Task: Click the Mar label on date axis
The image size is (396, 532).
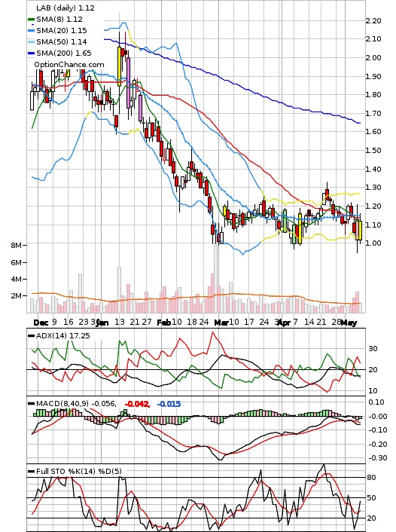Action: tap(221, 323)
